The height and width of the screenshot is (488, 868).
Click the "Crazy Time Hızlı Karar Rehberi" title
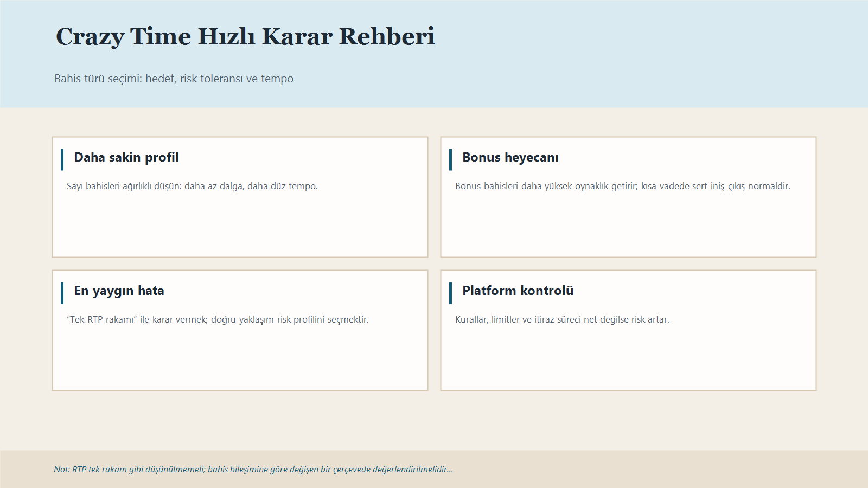point(245,37)
